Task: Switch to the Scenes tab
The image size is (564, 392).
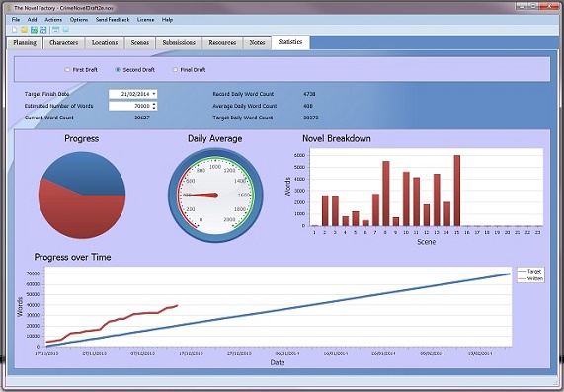Action: 140,42
